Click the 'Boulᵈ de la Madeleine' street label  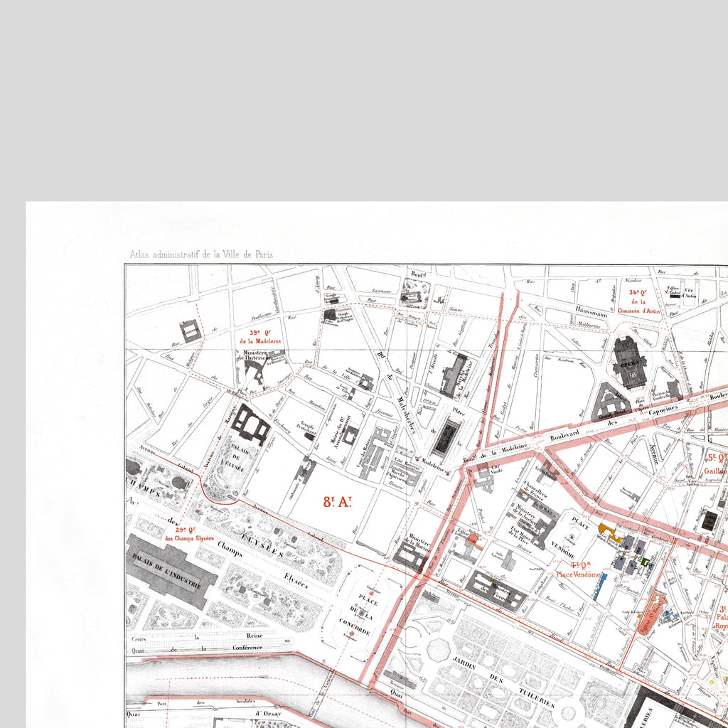click(x=496, y=453)
